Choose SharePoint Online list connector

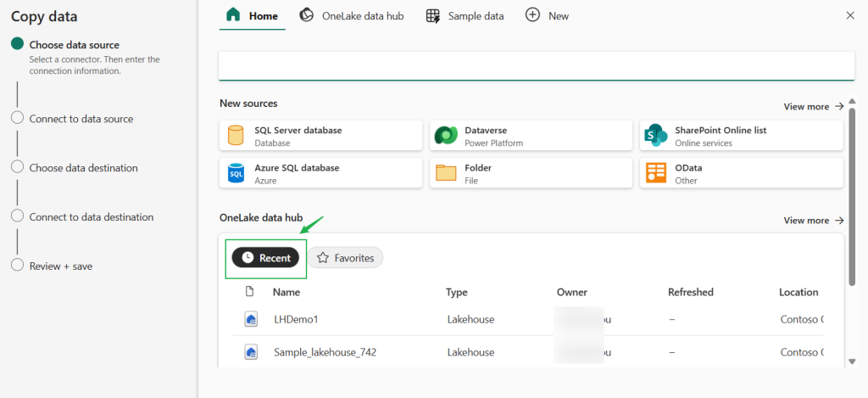coord(741,135)
